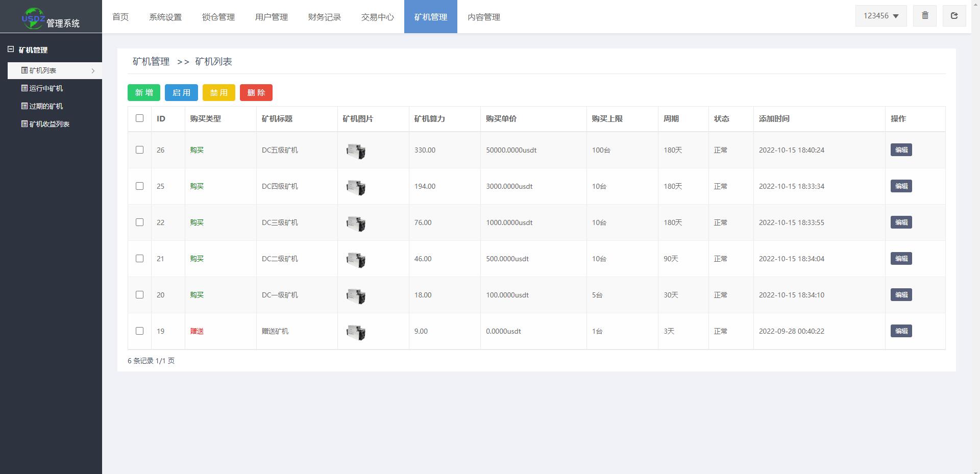Click the 矿机收益列表 document icon

pos(23,124)
